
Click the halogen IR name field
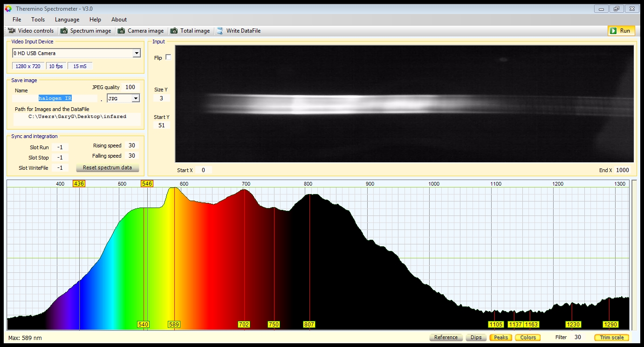coord(55,98)
